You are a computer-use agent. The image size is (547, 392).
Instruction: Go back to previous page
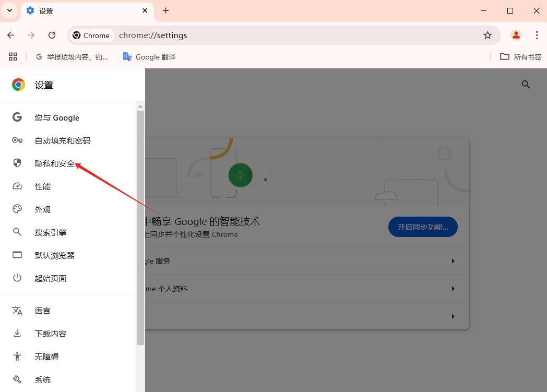point(11,35)
